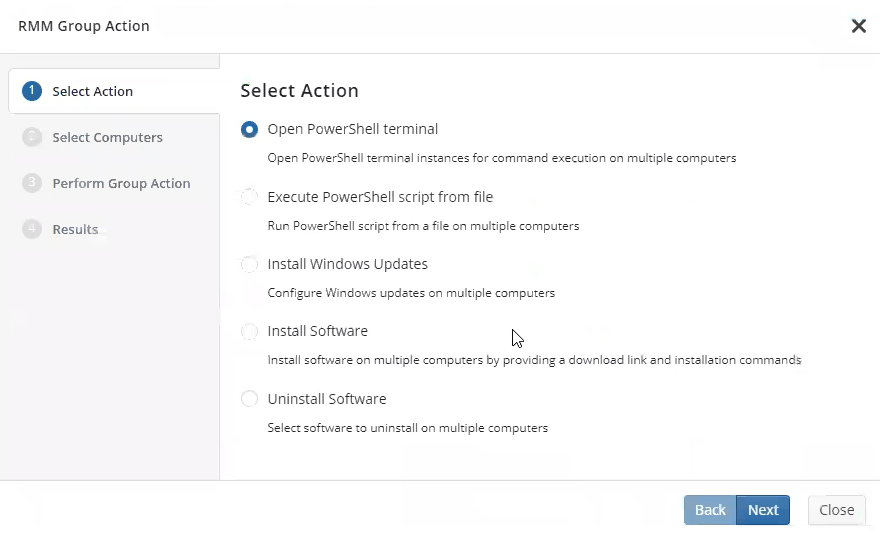Close the RMM Group Action dialog with X
880x535 pixels.
(859, 26)
